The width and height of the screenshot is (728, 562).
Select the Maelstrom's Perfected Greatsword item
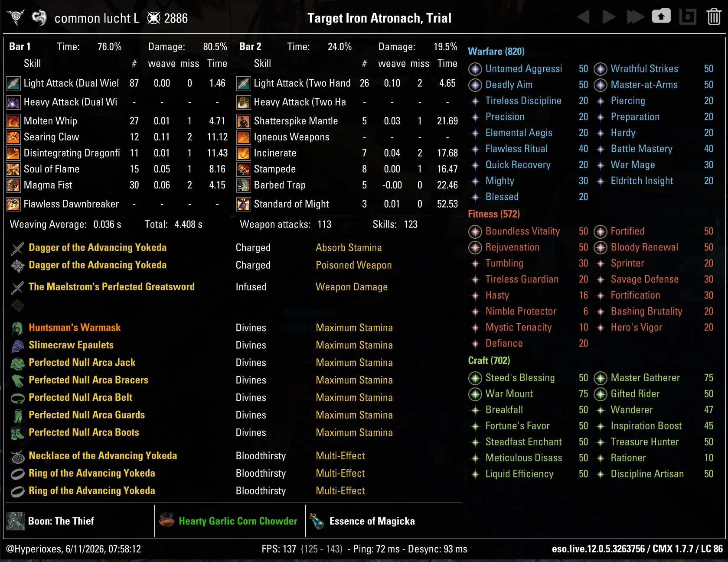(111, 287)
